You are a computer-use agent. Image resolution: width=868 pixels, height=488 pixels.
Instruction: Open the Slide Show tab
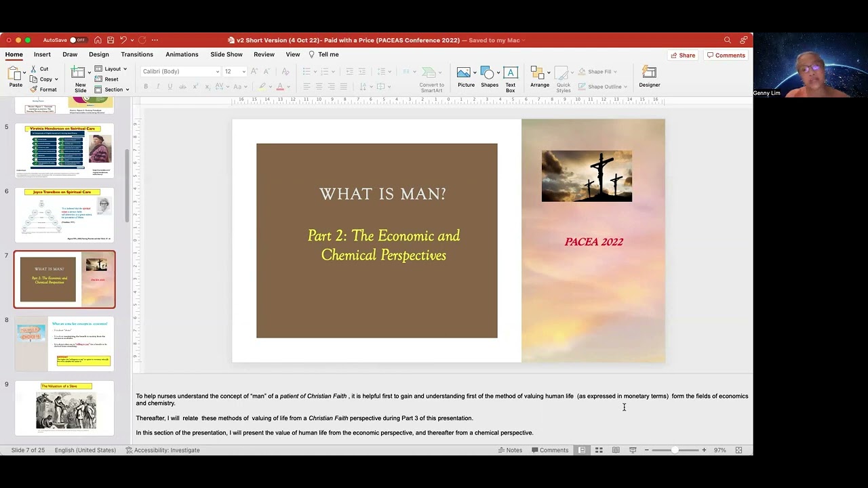(x=226, y=54)
